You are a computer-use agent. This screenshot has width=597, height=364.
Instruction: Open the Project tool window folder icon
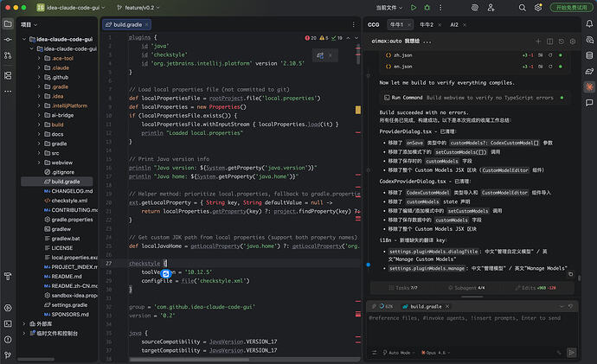point(8,24)
